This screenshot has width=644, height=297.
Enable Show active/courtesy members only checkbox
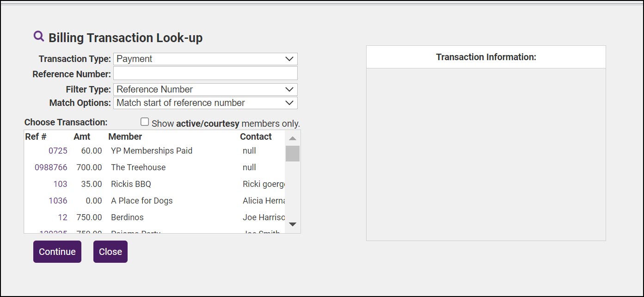[145, 122]
